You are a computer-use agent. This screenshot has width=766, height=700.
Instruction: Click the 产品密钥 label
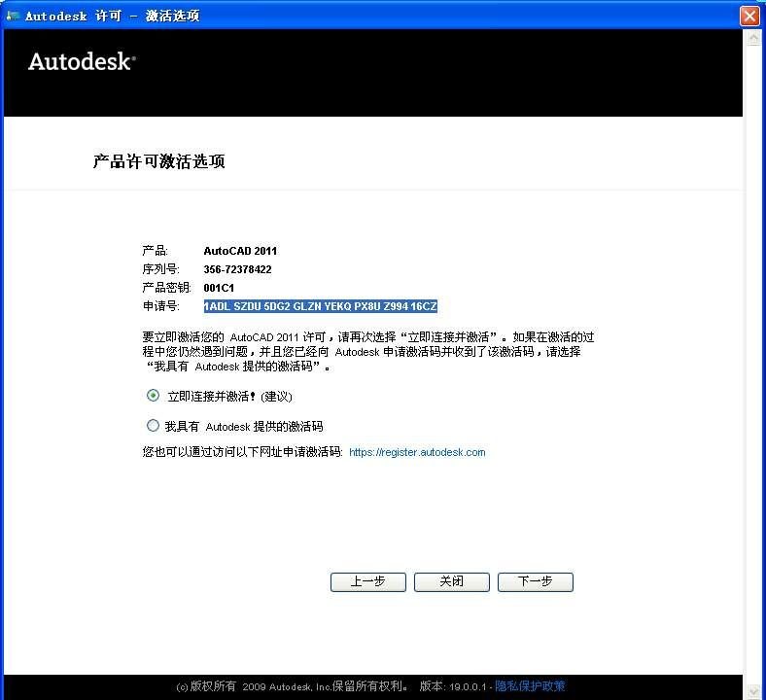pos(166,288)
